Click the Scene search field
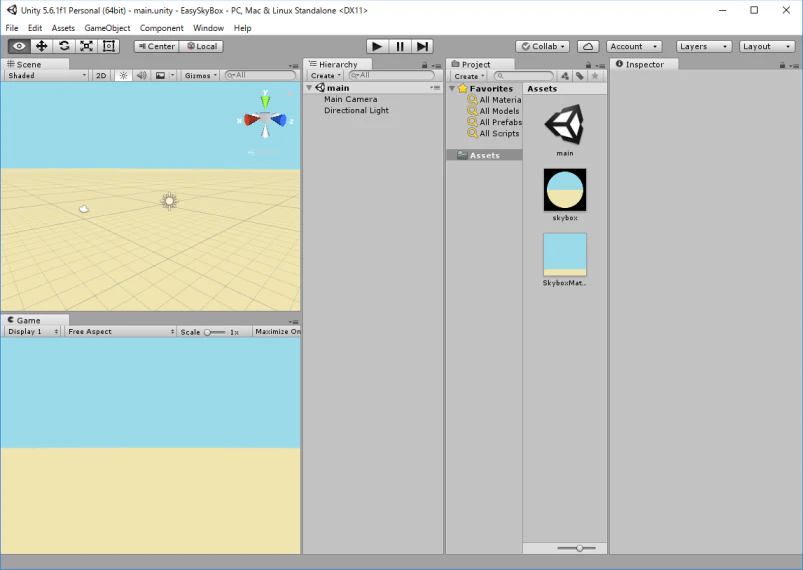 (x=260, y=75)
